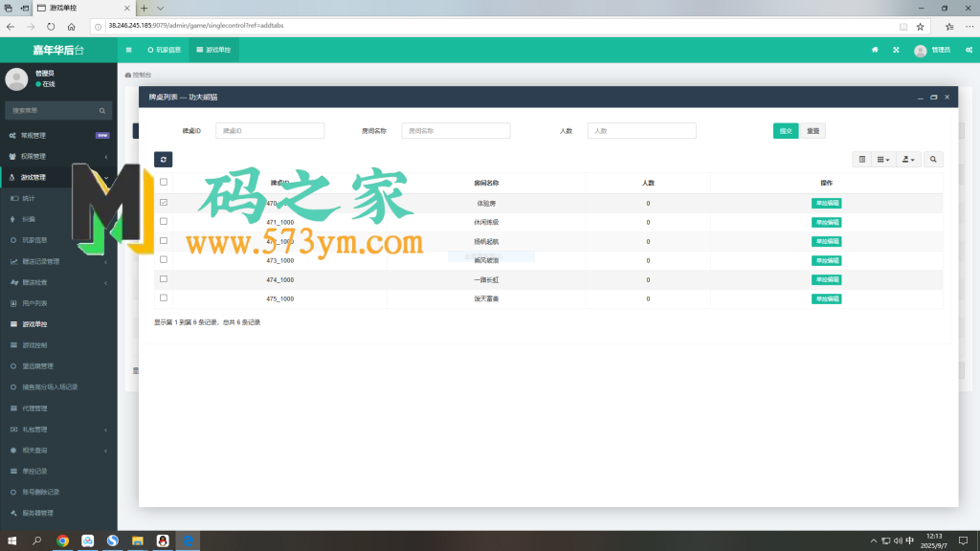The width and height of the screenshot is (980, 551).
Task: Focus the 房间名称 input field
Action: (456, 130)
